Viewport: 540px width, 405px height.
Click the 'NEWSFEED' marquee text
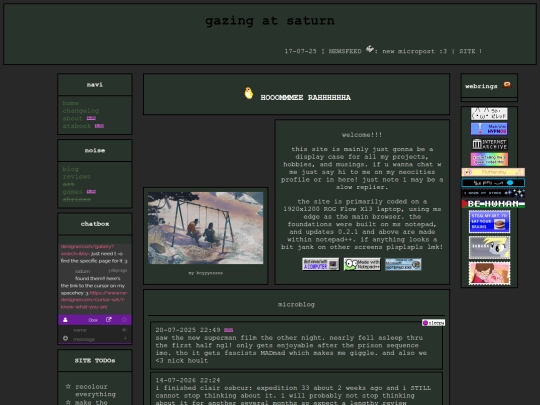pos(345,51)
